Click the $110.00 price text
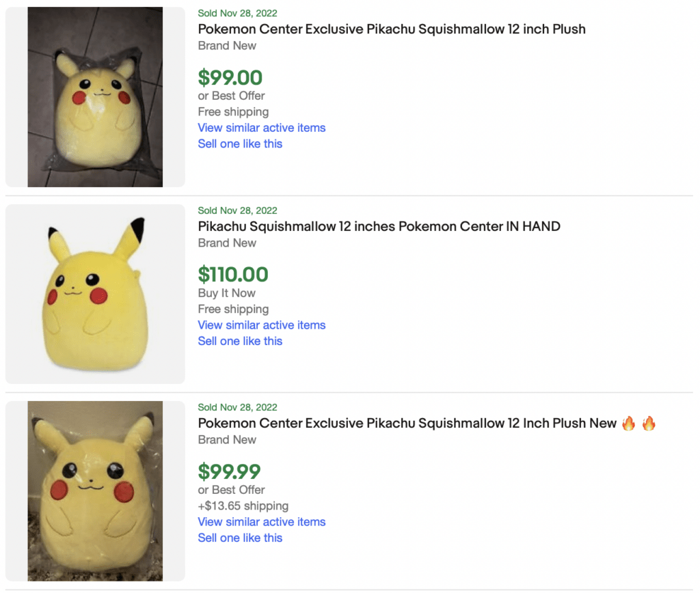 pos(233,275)
